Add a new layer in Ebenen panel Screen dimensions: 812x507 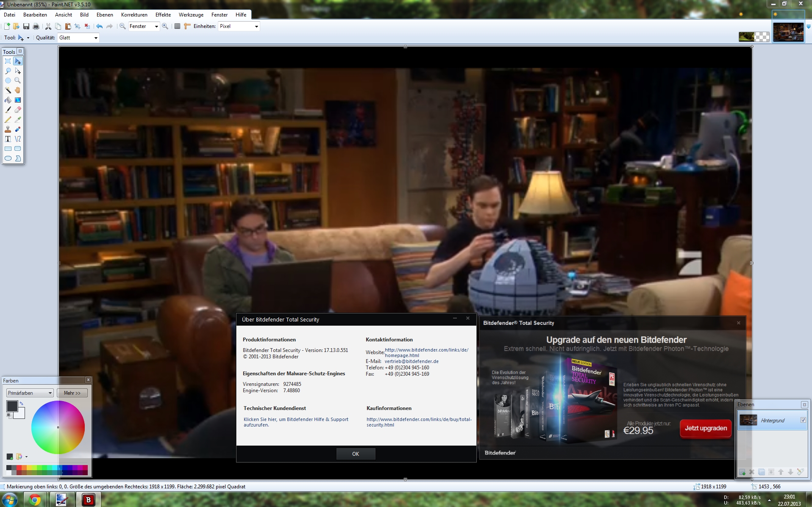(742, 472)
